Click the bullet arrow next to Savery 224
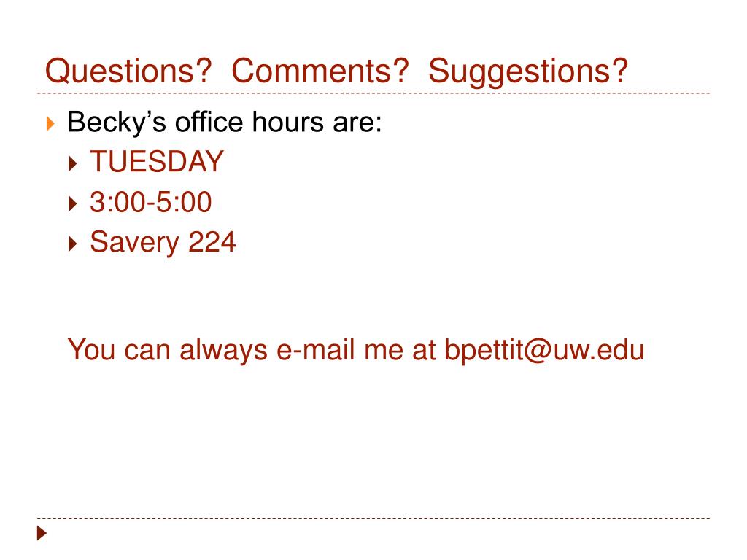 point(72,244)
